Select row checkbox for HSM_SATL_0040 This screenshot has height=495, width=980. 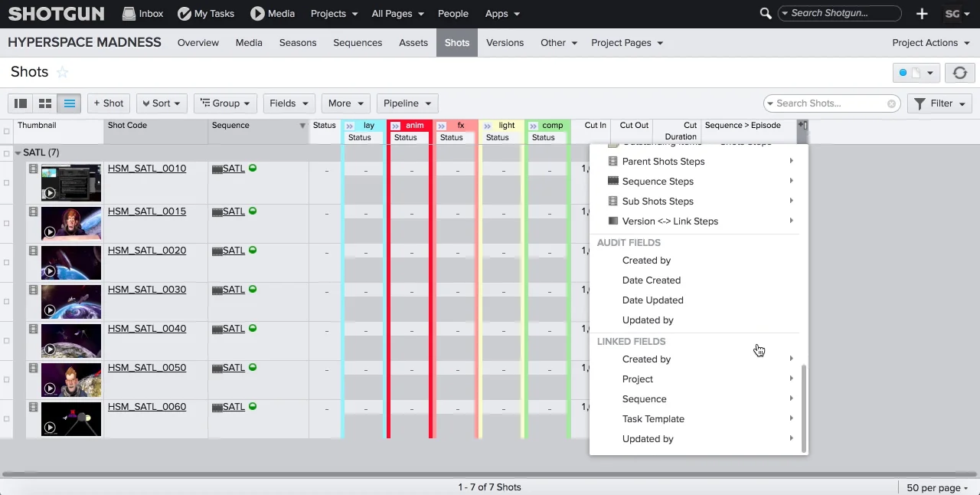point(7,340)
